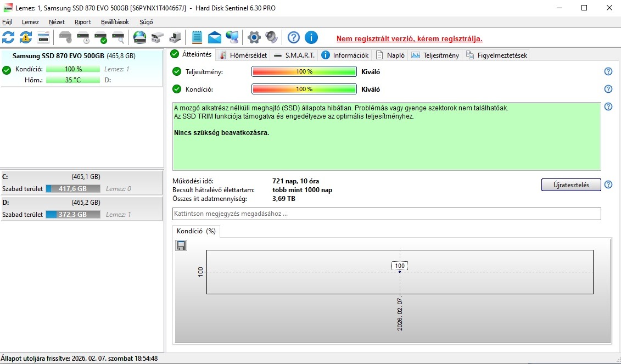The width and height of the screenshot is (621, 364).
Task: Click the green check icon beside Teljesítmény label
Action: (177, 72)
